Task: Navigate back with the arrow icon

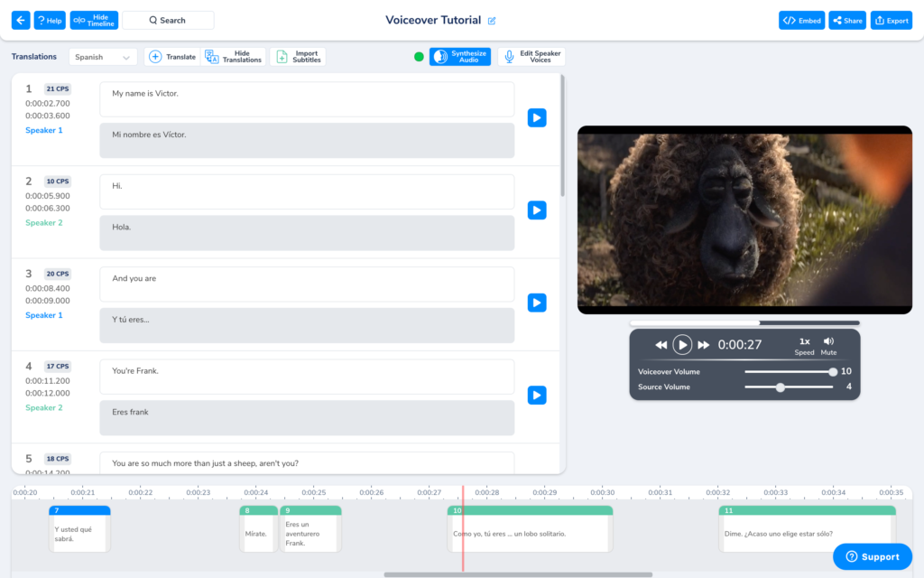Action: point(19,19)
